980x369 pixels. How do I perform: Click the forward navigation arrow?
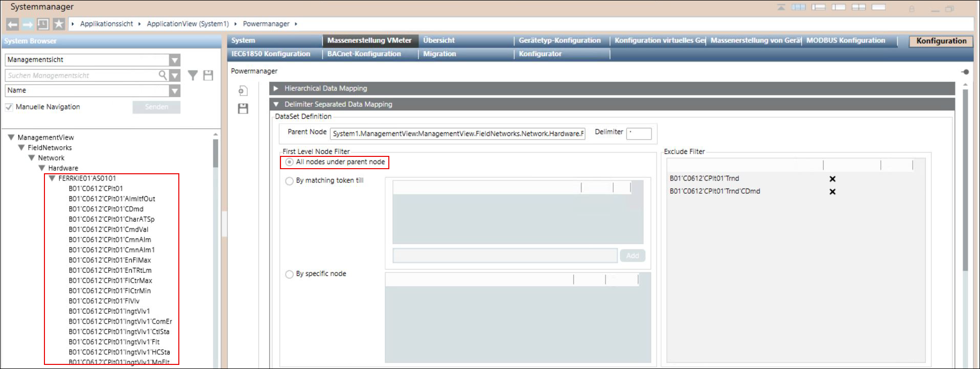pyautogui.click(x=28, y=24)
